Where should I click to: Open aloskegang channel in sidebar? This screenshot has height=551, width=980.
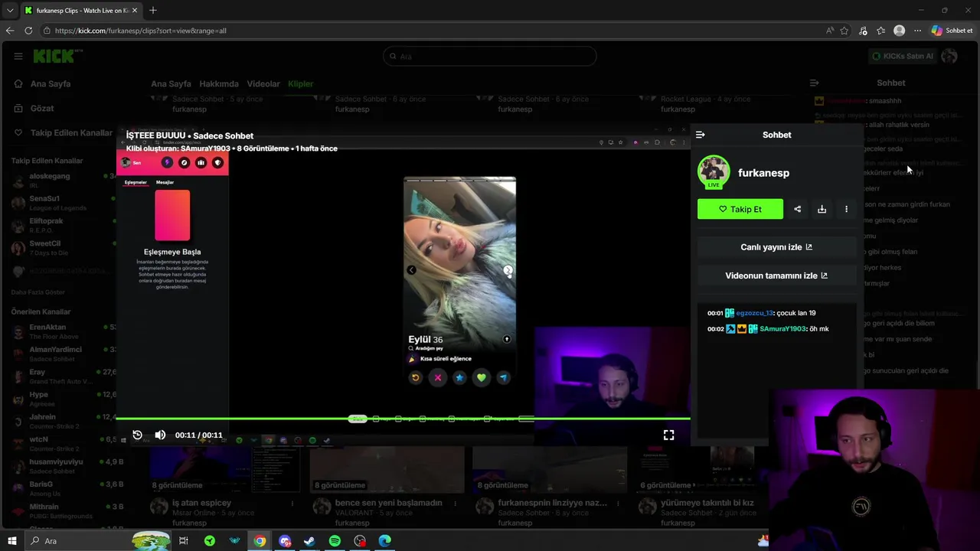click(x=61, y=180)
